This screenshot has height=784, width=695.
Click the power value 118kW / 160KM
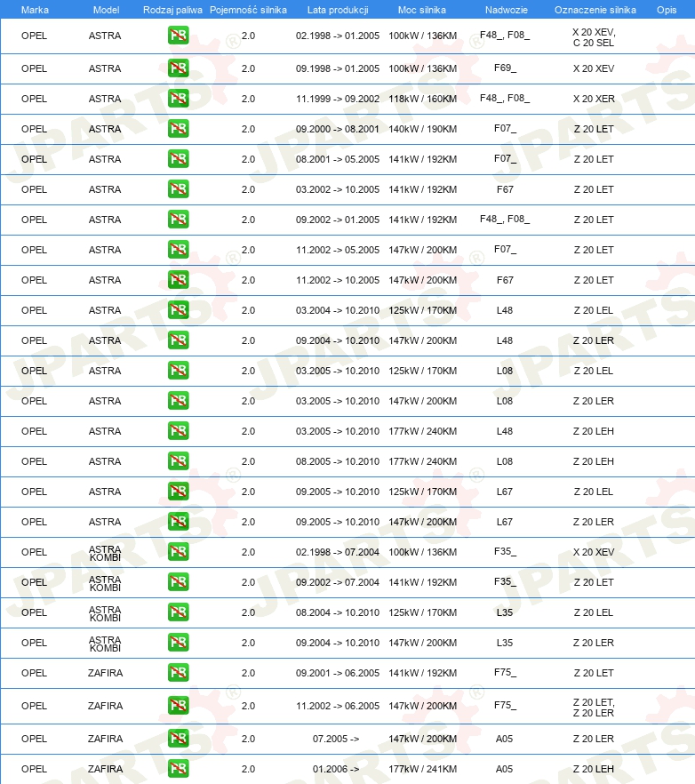coord(422,99)
